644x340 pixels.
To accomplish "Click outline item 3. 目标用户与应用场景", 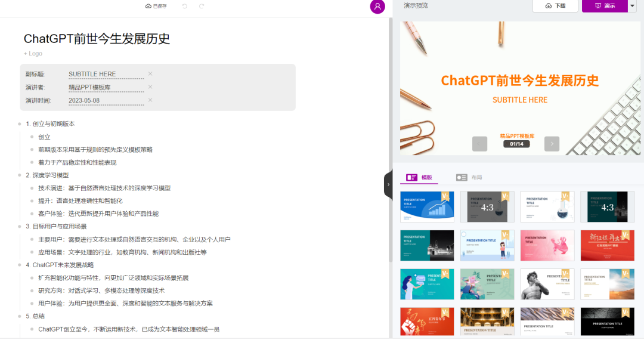I will coord(56,226).
